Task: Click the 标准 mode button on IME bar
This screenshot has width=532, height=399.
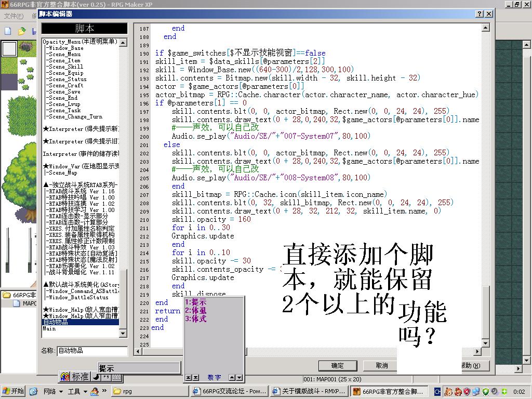Action: click(80, 377)
